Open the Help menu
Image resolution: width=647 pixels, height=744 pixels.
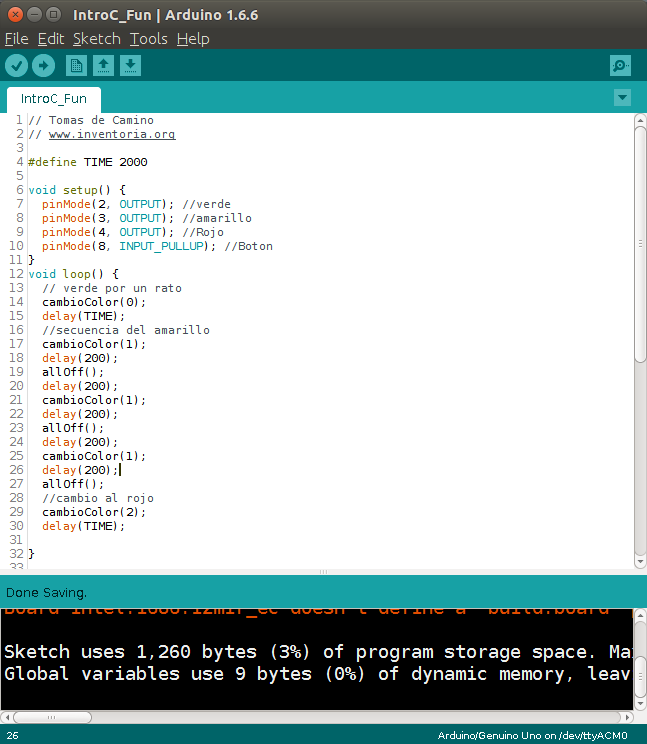coord(193,39)
